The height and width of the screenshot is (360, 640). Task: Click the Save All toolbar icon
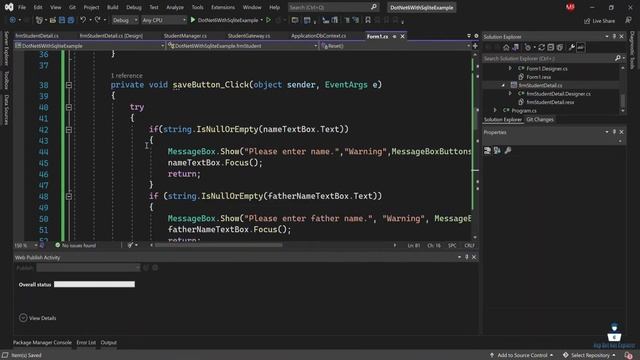(x=71, y=20)
